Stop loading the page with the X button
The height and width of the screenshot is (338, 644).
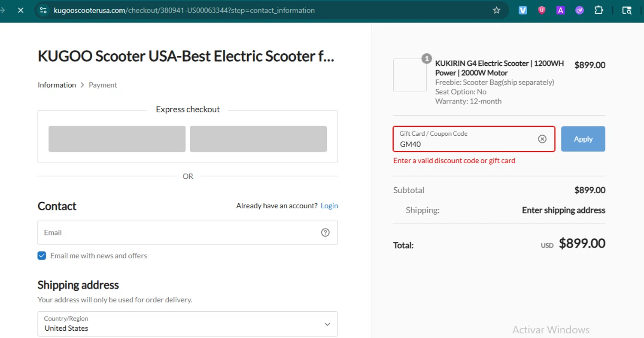20,10
